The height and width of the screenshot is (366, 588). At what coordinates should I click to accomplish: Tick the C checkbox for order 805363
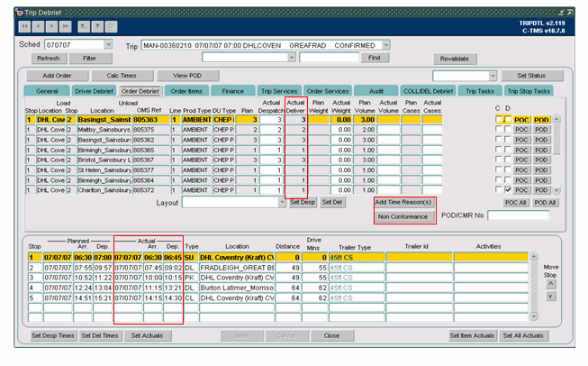tap(498, 119)
